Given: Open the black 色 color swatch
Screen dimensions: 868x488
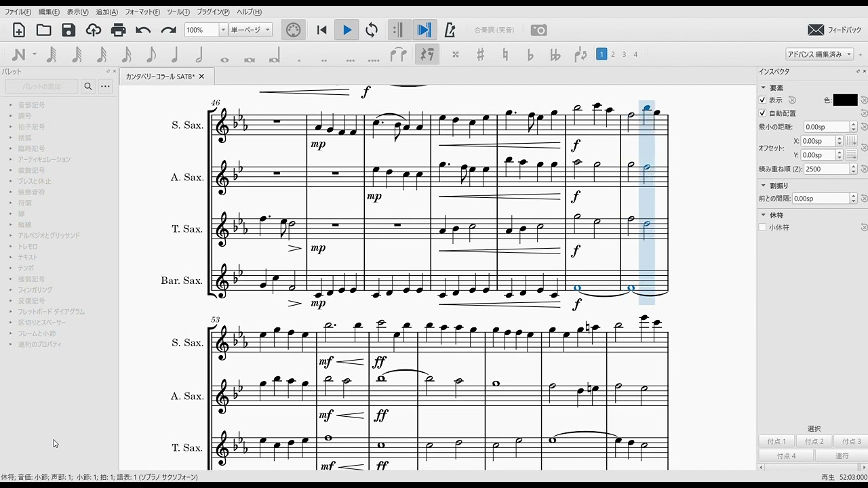Looking at the screenshot, I should (x=845, y=100).
